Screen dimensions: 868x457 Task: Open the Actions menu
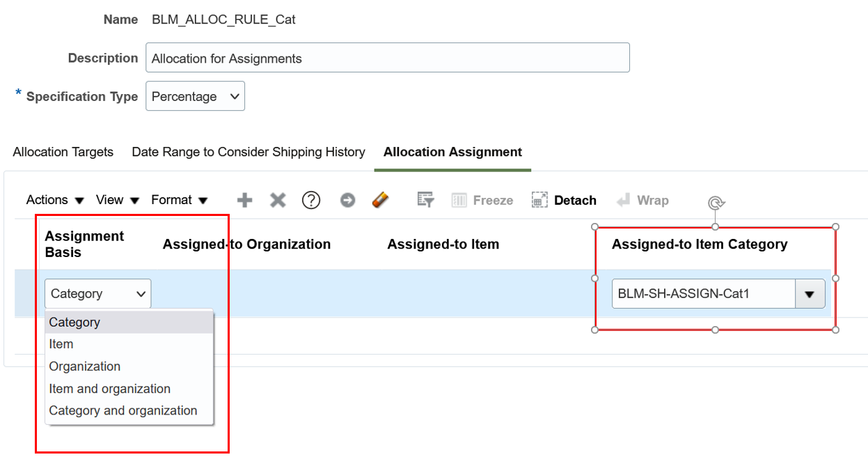[x=55, y=201]
